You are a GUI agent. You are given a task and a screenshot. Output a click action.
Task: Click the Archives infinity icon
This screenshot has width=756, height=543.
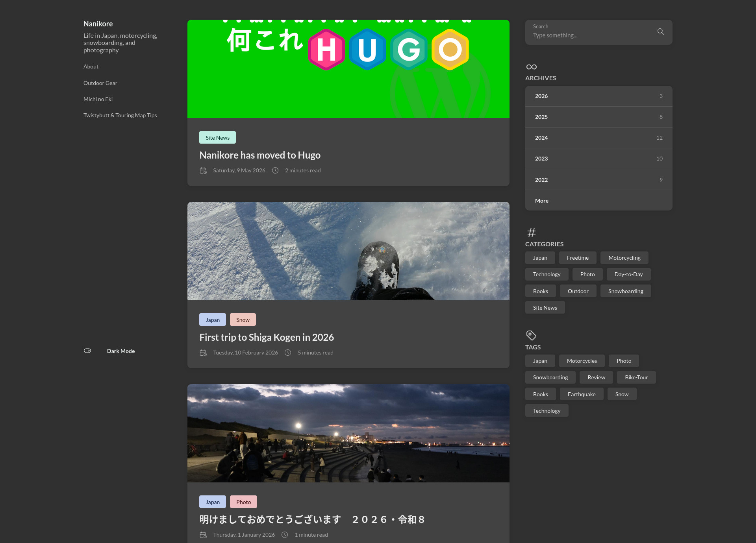[531, 67]
